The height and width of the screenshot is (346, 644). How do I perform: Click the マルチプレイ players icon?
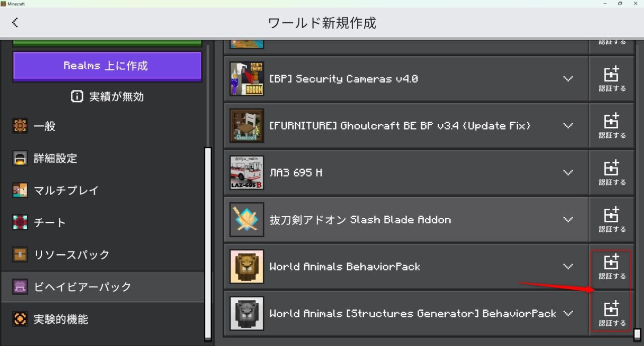(x=20, y=191)
